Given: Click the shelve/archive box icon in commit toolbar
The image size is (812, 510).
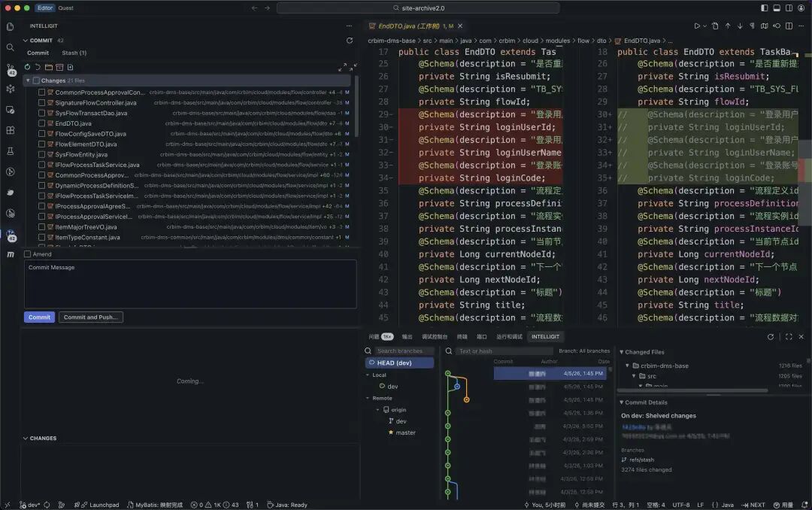Looking at the screenshot, I should (59, 67).
